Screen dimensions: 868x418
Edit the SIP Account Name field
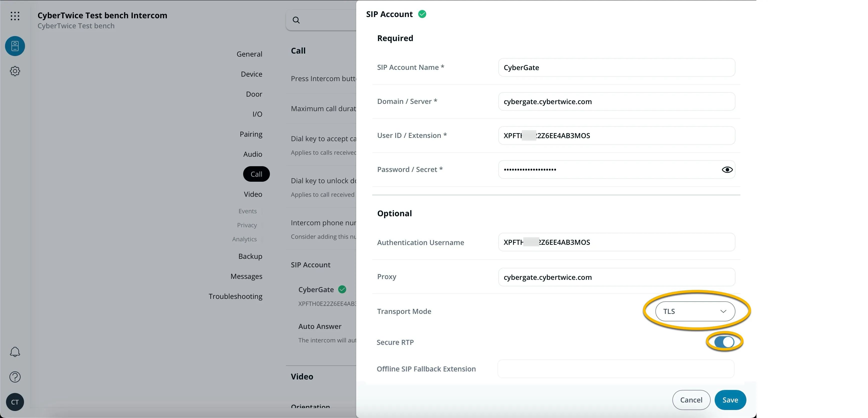coord(616,67)
